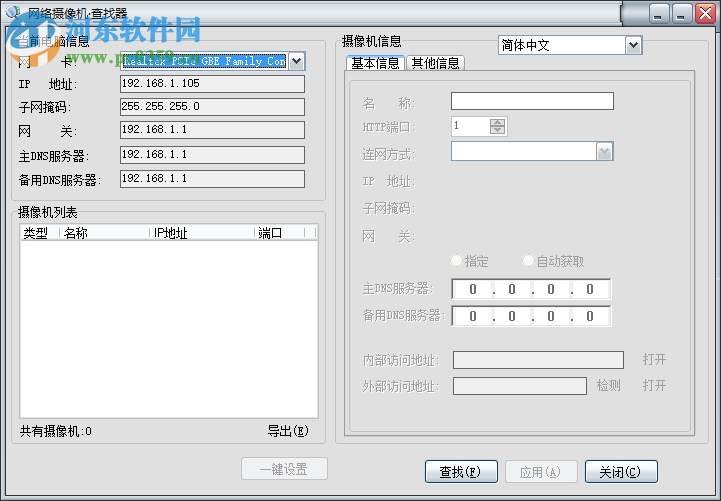Click the 网关 gateway field in computer info

coord(212,130)
